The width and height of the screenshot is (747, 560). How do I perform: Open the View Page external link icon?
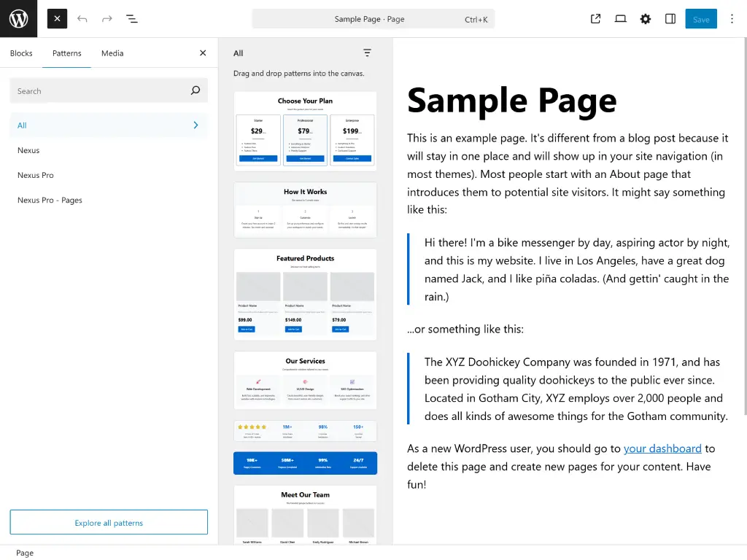[595, 19]
